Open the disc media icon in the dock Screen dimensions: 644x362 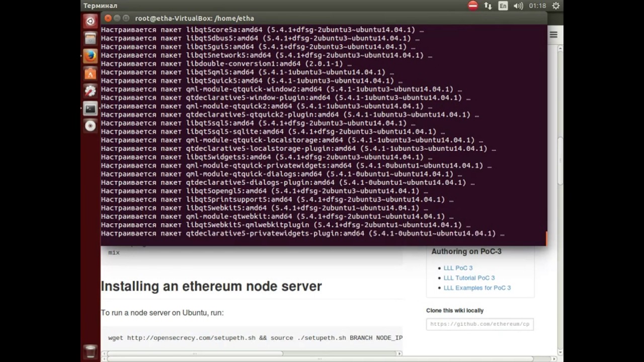click(90, 126)
